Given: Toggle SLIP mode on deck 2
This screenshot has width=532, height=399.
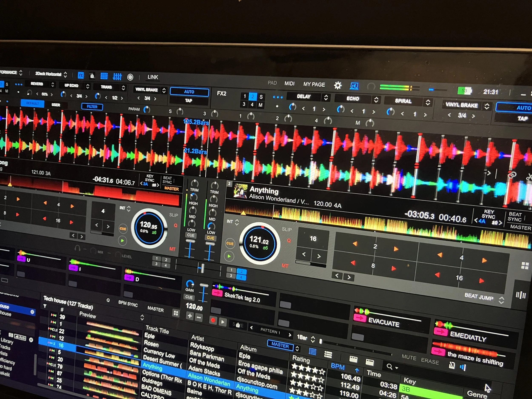Looking at the screenshot, I should tap(287, 229).
